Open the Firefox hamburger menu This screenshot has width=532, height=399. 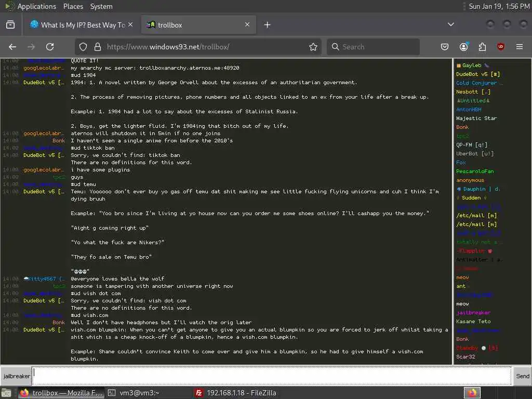coord(520,47)
